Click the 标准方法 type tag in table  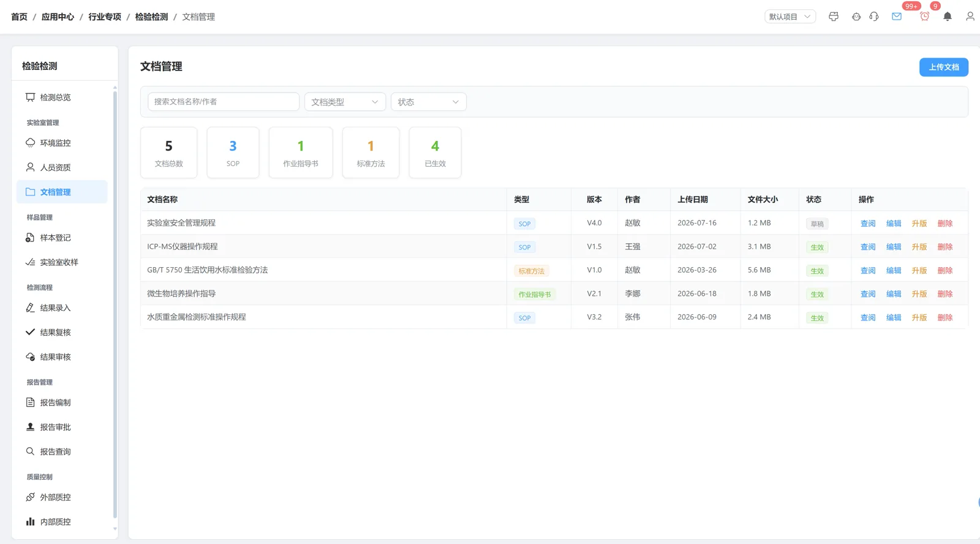[531, 271]
